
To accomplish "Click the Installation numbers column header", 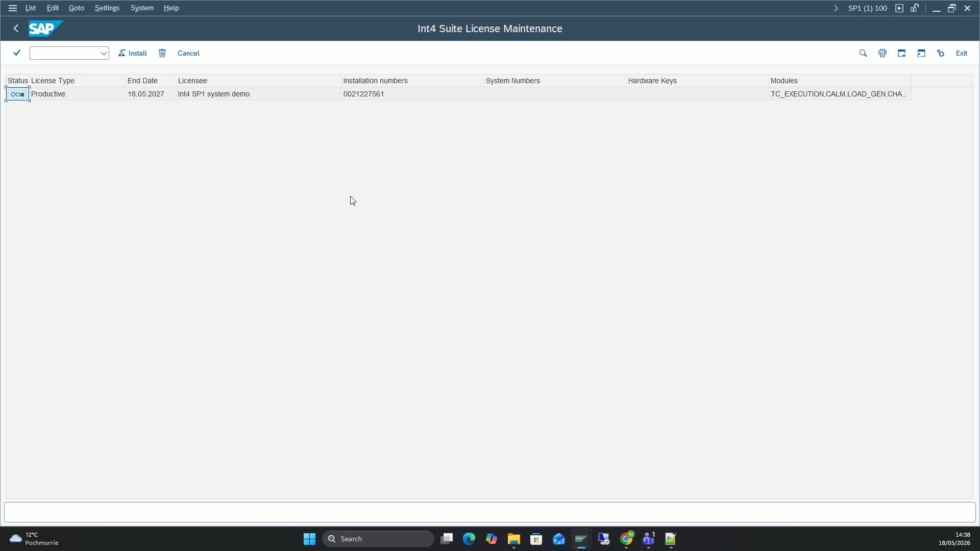I will pyautogui.click(x=412, y=81).
